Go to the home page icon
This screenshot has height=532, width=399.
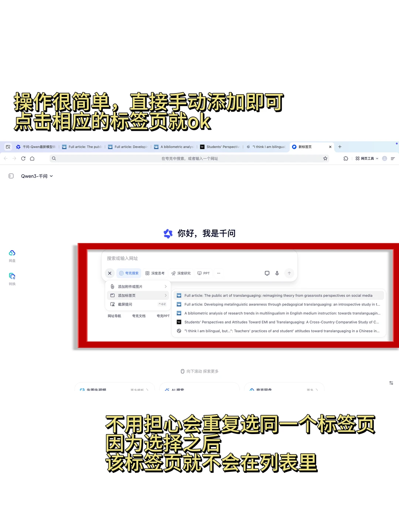click(x=32, y=158)
